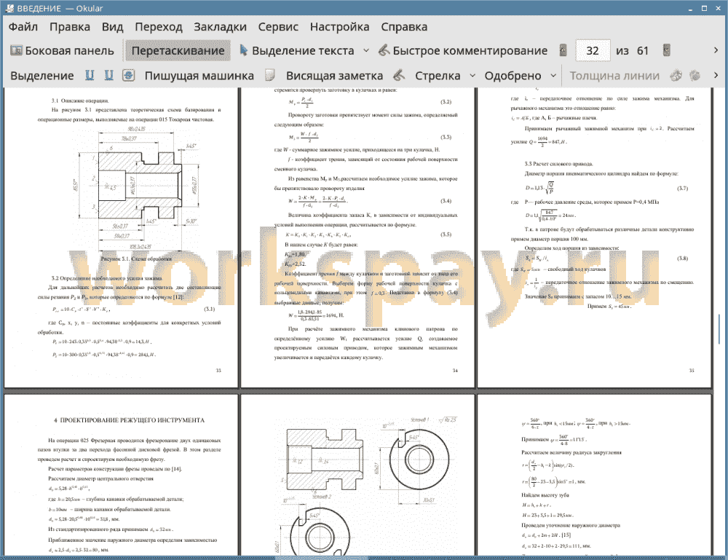The image size is (728, 560).
Task: Select Выделение highlighter annotation tool
Action: click(42, 76)
